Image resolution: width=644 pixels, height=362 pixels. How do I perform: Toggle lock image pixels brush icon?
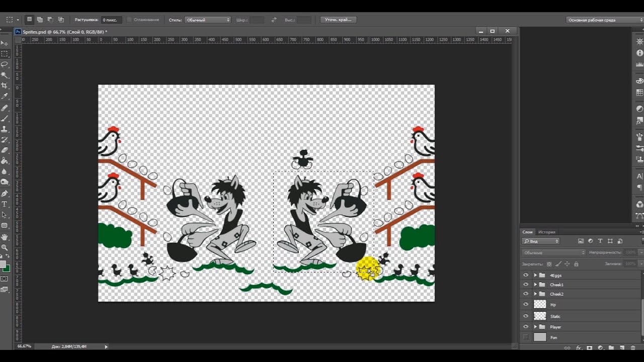tap(558, 264)
